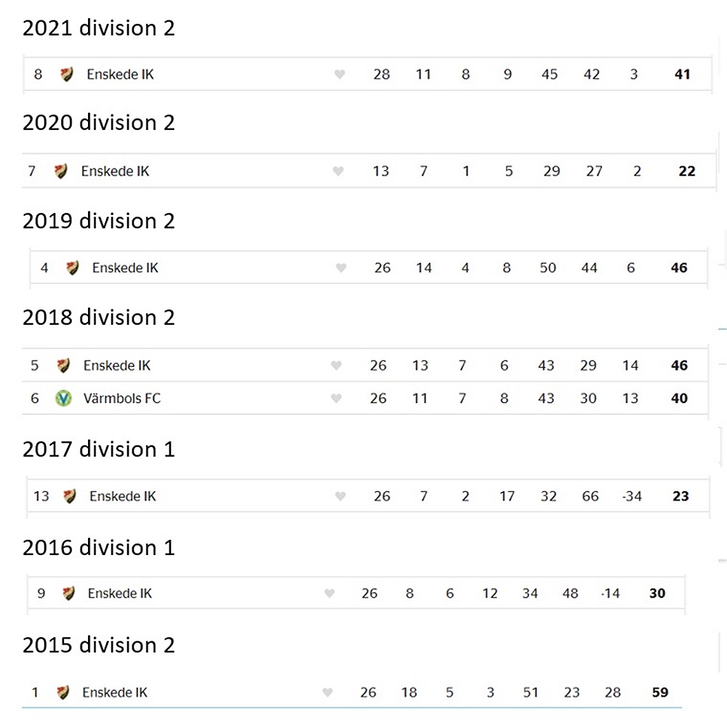The width and height of the screenshot is (727, 728).
Task: Click heart icon in 2016 Enskede IK row
Action: [x=329, y=594]
